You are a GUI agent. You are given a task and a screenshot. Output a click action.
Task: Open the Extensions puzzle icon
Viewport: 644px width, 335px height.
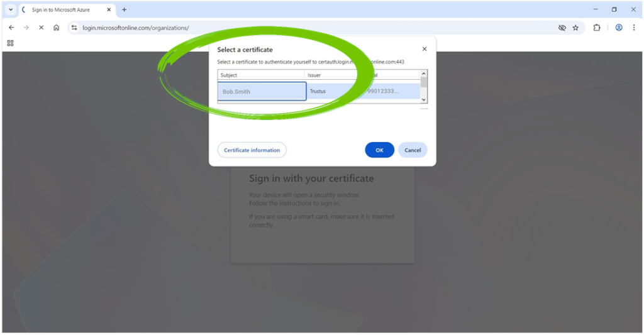597,28
